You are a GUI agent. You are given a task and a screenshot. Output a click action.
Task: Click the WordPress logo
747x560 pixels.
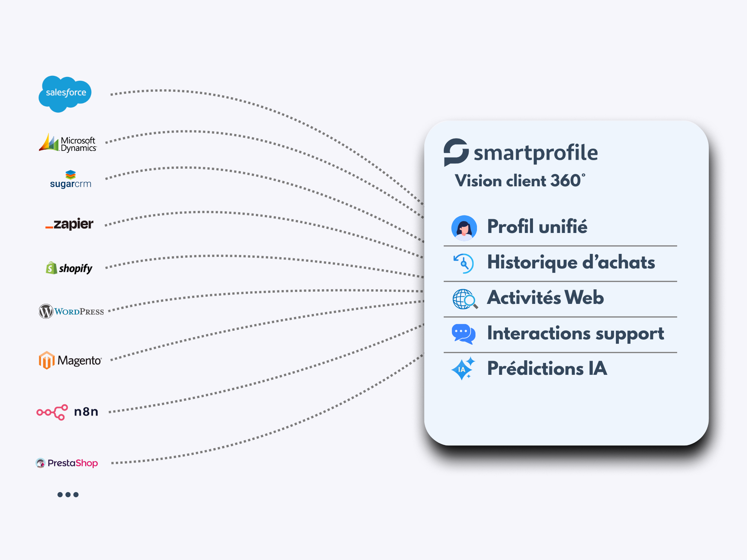71,311
